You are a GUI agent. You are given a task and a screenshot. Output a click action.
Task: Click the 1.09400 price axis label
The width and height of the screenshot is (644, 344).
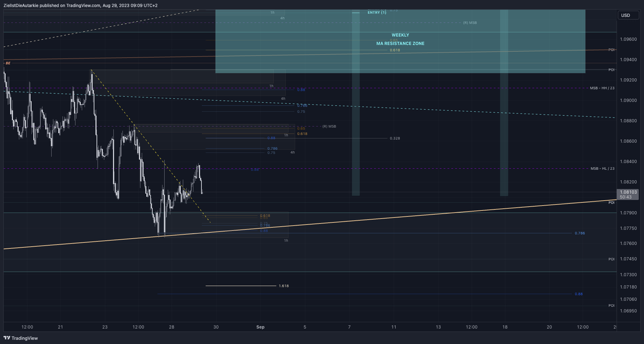point(628,60)
